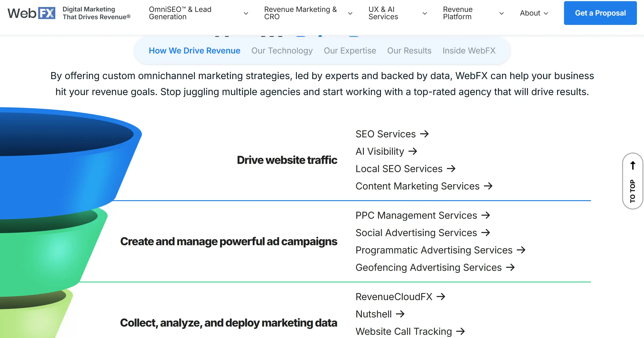Select the How We Drive Revenue tab

pyautogui.click(x=194, y=51)
